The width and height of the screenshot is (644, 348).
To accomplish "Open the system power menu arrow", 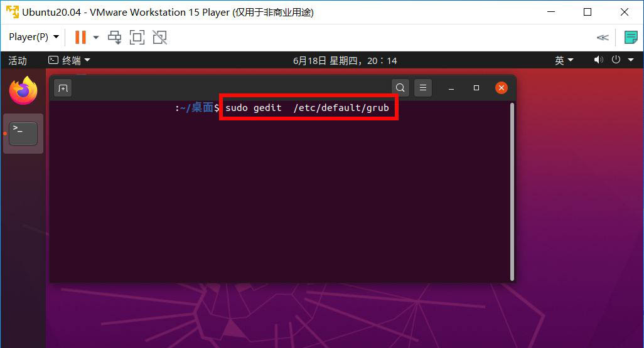I will [631, 60].
